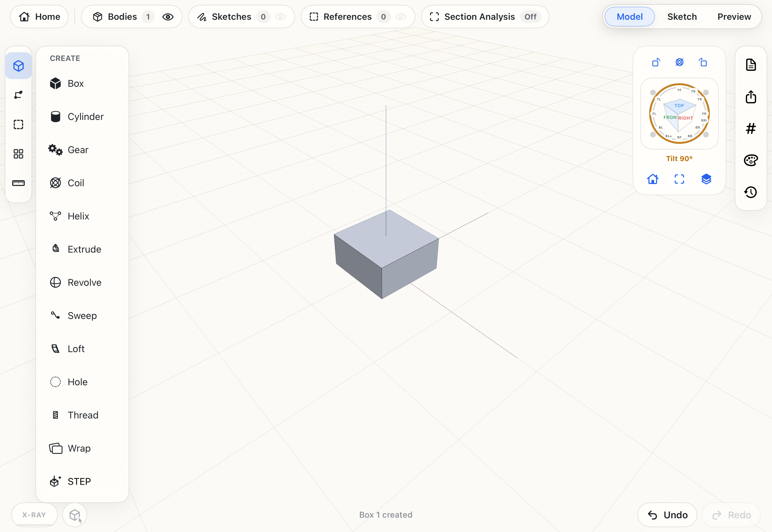Reset camera to home view
This screenshot has height=532, width=772.
coord(653,179)
